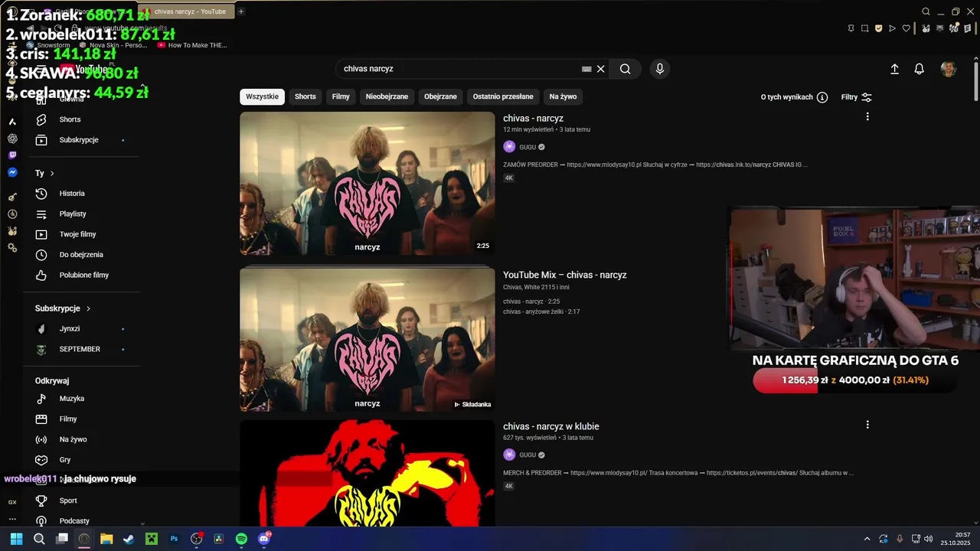This screenshot has width=980, height=551.
Task: Click the YouTube search magnifier button
Action: coord(626,69)
